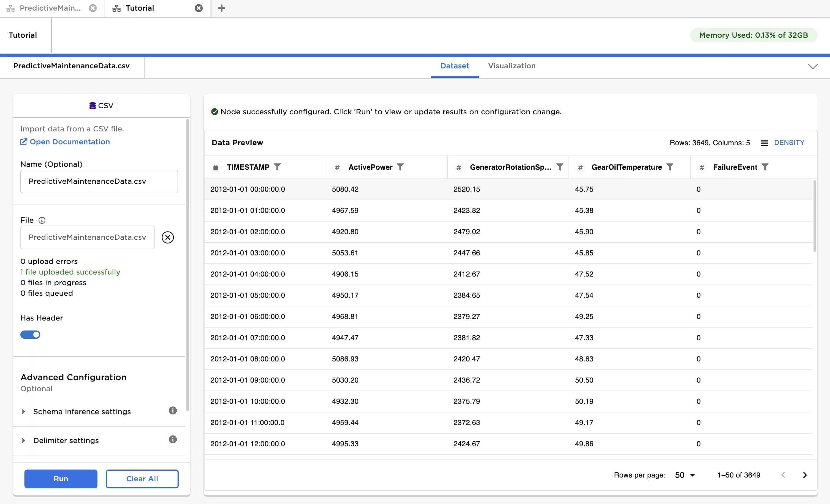Open table density options via the list icon
Image resolution: width=830 pixels, height=504 pixels.
pyautogui.click(x=764, y=143)
